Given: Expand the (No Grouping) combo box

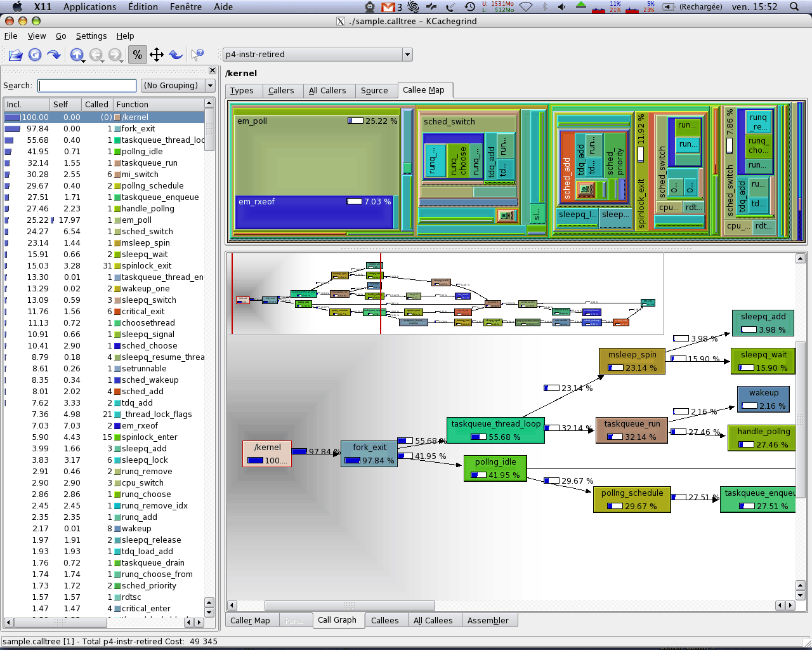Looking at the screenshot, I should [178, 86].
